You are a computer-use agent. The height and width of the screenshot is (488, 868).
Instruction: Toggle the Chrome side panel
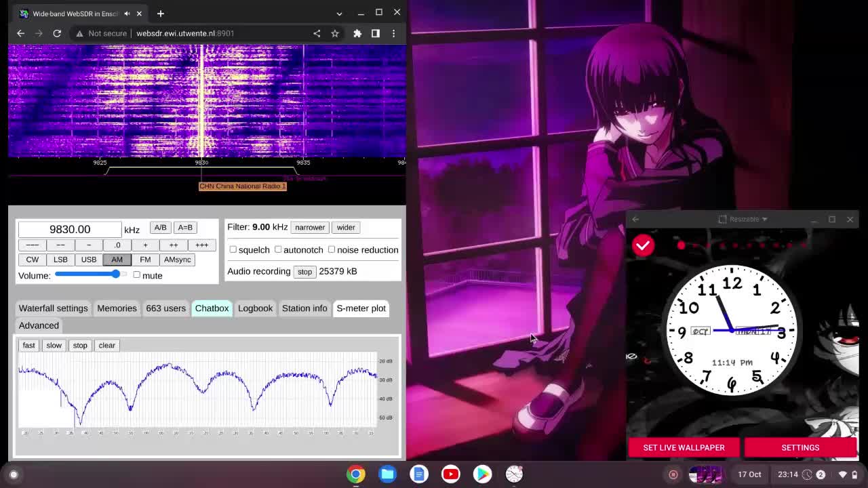[376, 33]
